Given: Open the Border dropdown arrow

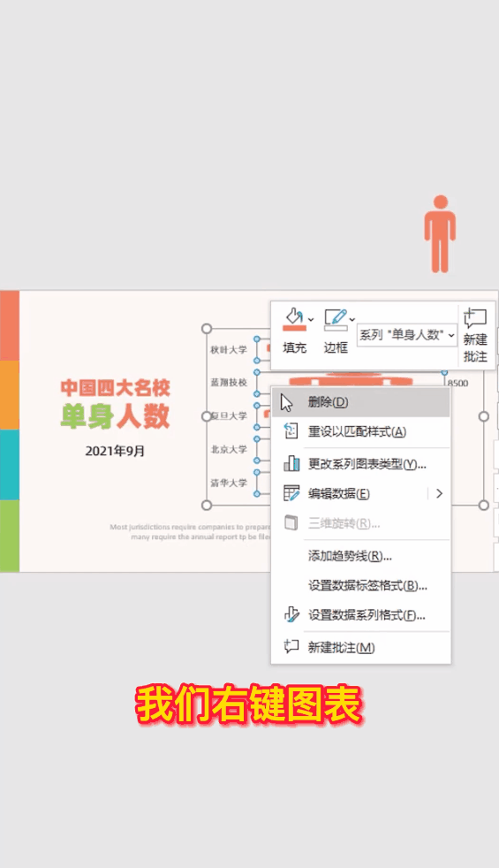Looking at the screenshot, I should [352, 319].
